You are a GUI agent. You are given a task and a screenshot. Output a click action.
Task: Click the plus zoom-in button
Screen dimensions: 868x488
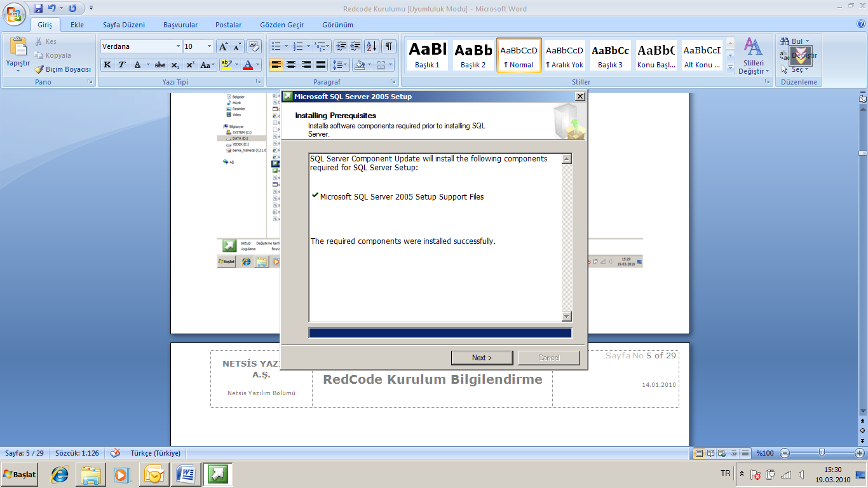coord(860,453)
